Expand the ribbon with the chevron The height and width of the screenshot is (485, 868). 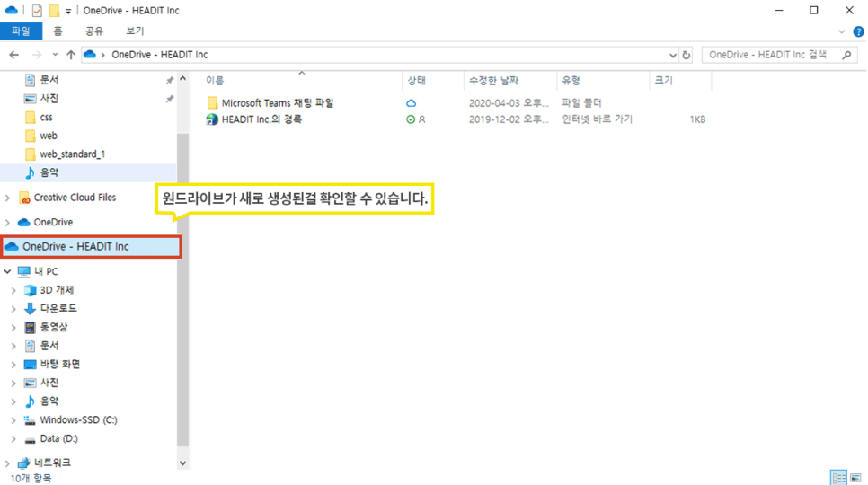(841, 32)
